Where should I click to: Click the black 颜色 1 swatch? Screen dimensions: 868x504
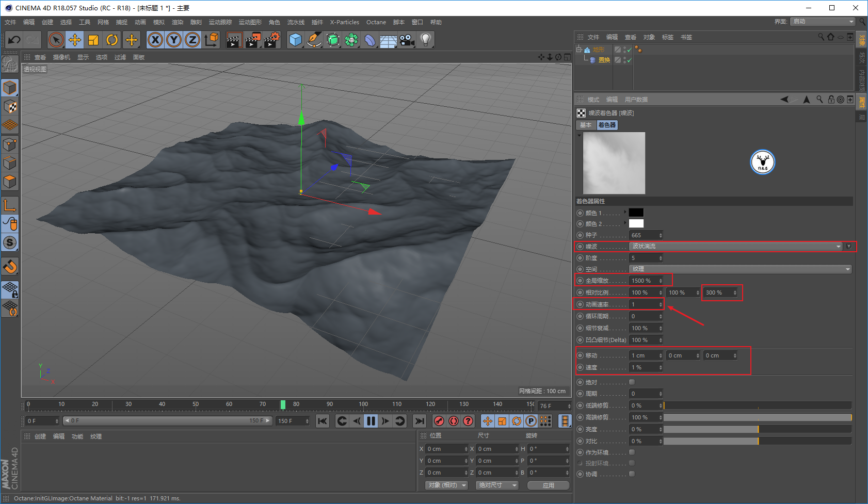point(636,213)
